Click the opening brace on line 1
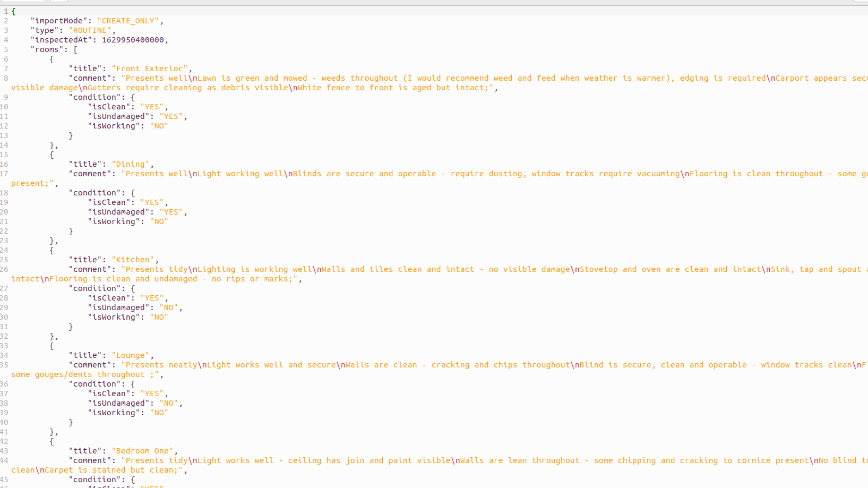 (x=14, y=11)
